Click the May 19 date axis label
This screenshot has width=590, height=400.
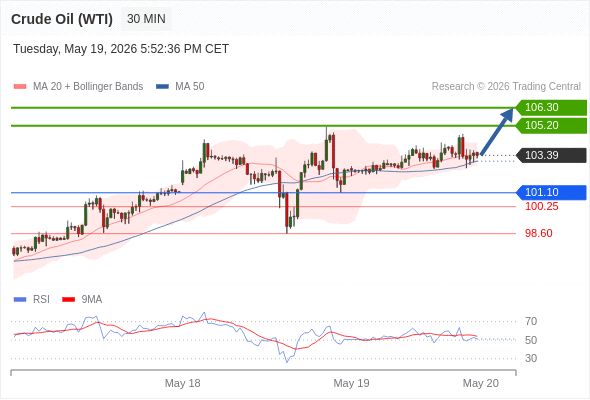pos(351,383)
